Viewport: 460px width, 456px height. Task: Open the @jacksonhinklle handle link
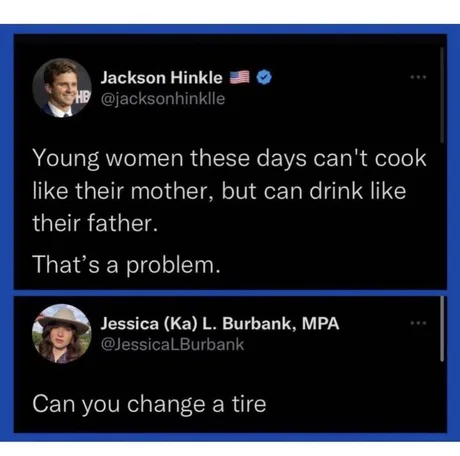[163, 99]
